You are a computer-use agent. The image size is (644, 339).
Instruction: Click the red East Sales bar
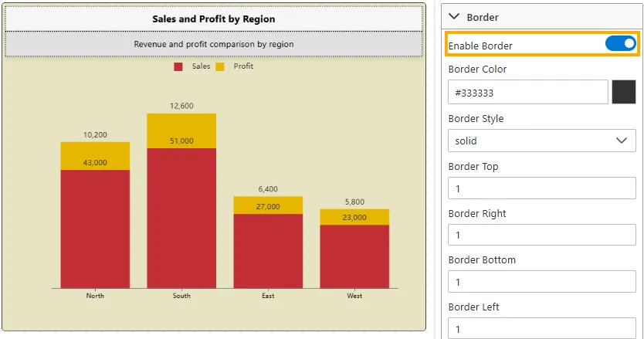tap(268, 251)
